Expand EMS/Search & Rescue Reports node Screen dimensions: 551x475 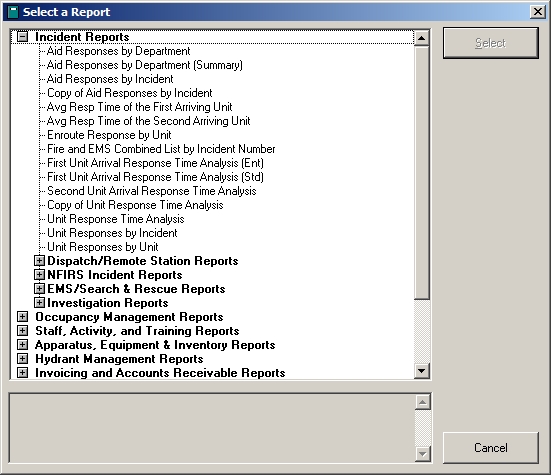[39, 289]
